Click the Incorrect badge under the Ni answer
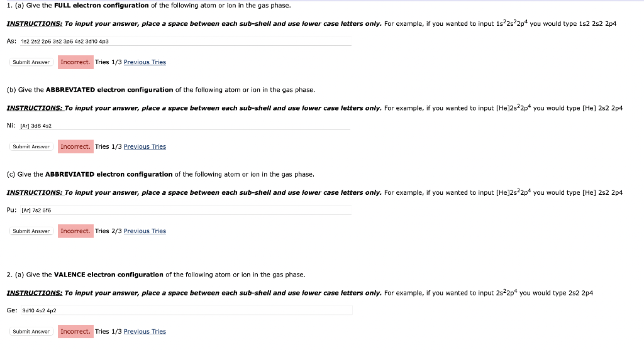Image resolution: width=644 pixels, height=350 pixels. (x=75, y=146)
